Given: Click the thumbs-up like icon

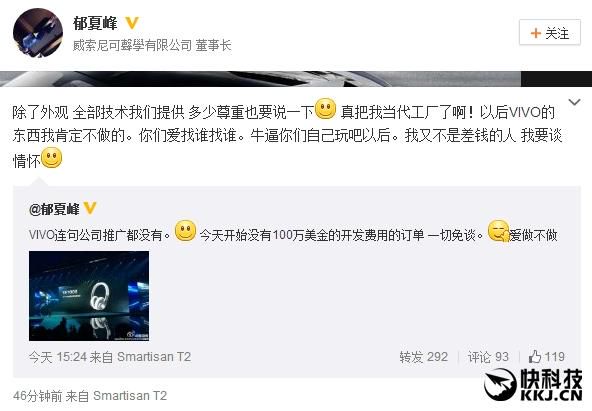Looking at the screenshot, I should pyautogui.click(x=535, y=356).
